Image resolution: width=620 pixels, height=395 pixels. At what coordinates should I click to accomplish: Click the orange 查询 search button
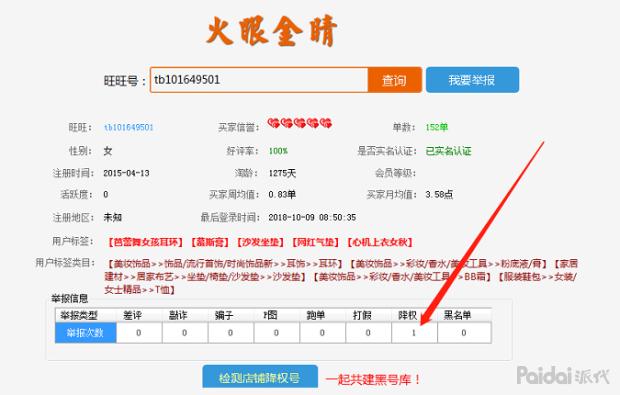pyautogui.click(x=394, y=80)
